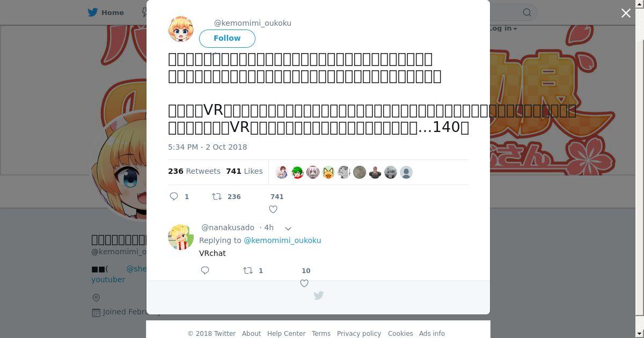
Task: Click the search magnifier icon
Action: point(527,12)
